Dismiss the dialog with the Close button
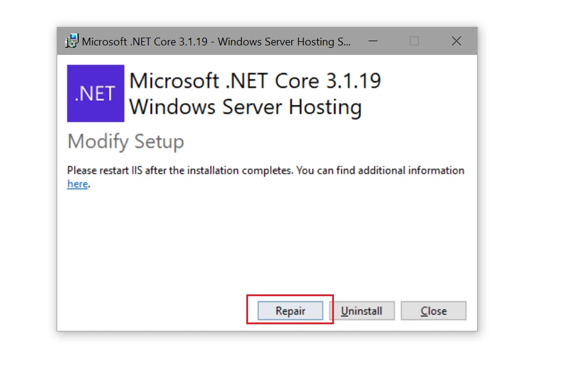The height and width of the screenshot is (375, 588). tap(434, 311)
